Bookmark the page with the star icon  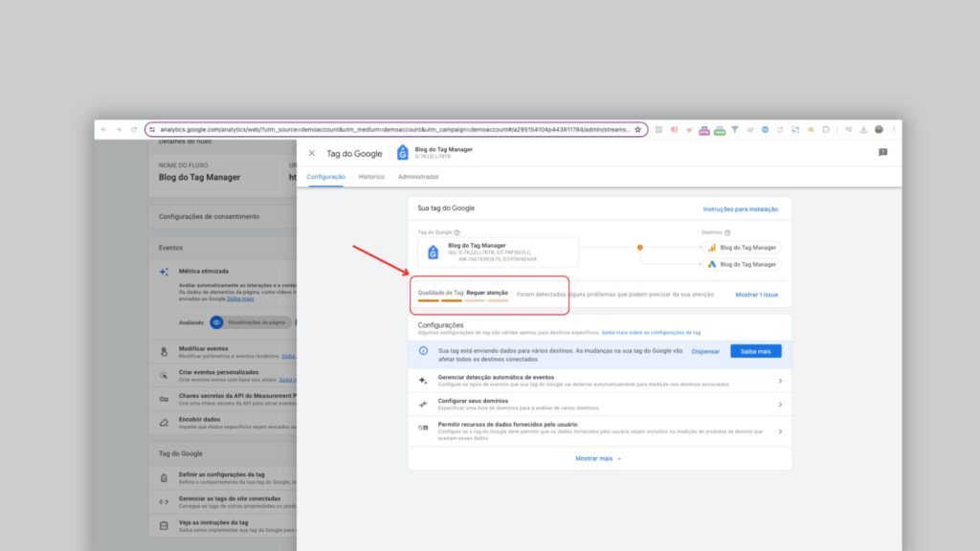click(x=638, y=129)
